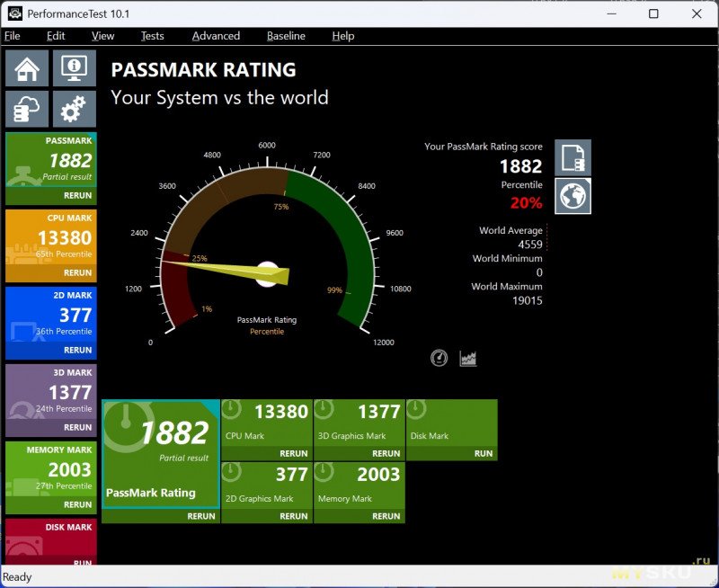Click the large PassMark Rating 1882 tile
This screenshot has width=719, height=588.
[x=161, y=454]
